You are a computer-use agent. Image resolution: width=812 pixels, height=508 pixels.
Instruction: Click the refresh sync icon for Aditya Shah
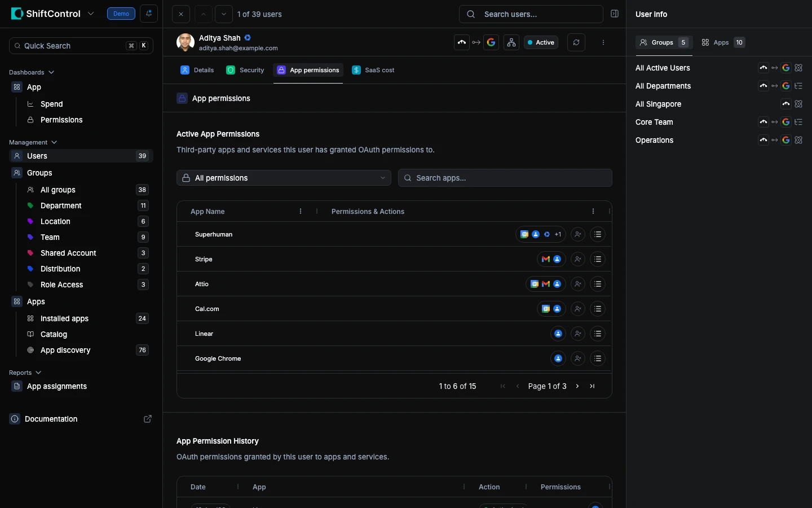point(576,42)
